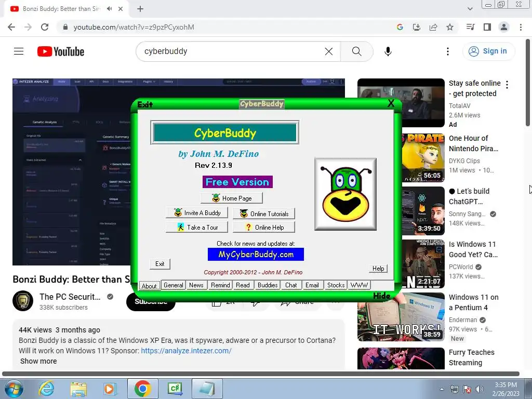Clear the YouTube search box text

[329, 51]
